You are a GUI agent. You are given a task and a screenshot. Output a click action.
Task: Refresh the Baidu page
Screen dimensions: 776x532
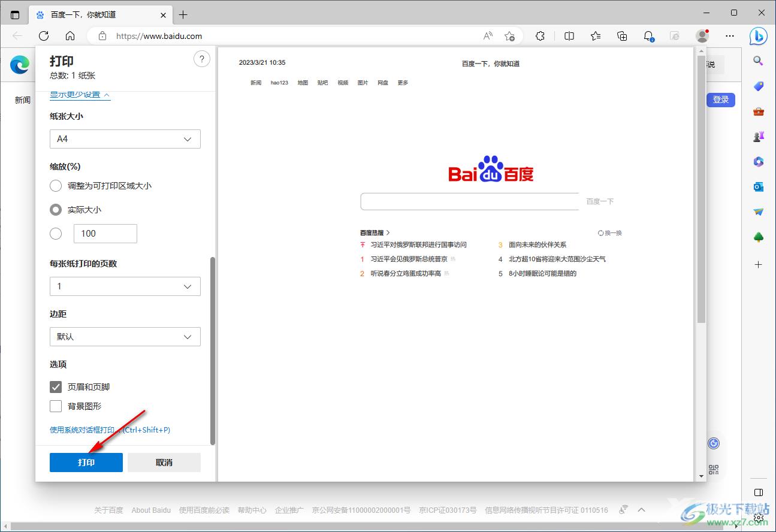pyautogui.click(x=44, y=36)
